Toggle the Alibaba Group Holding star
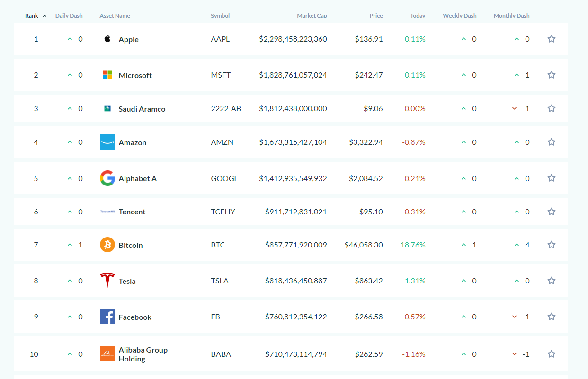 [x=552, y=354]
